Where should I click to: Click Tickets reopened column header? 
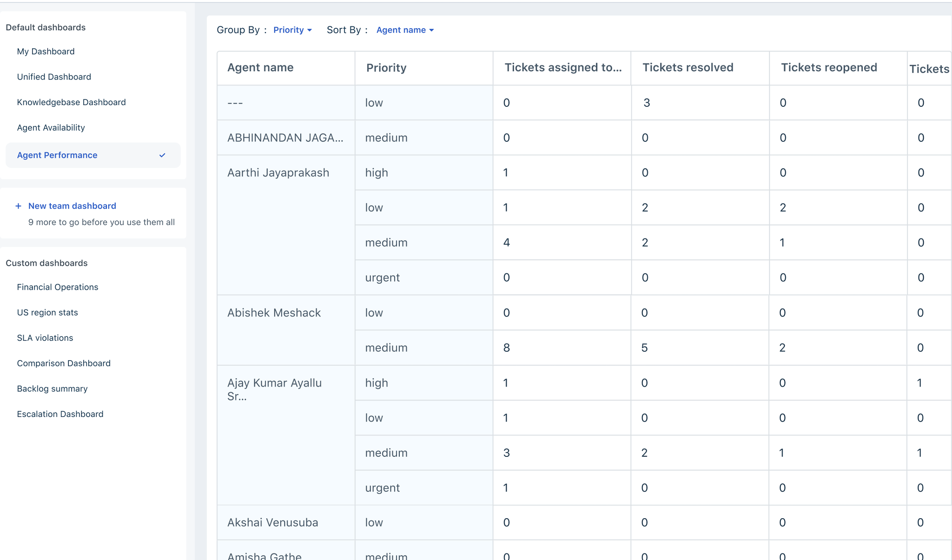(829, 67)
